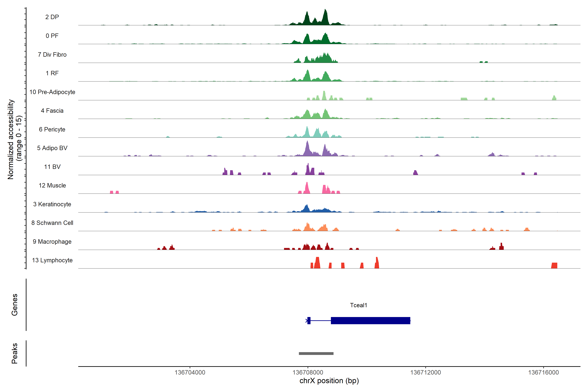Click the chrX position (bp) axis title
The width and height of the screenshot is (588, 392).
(329, 381)
